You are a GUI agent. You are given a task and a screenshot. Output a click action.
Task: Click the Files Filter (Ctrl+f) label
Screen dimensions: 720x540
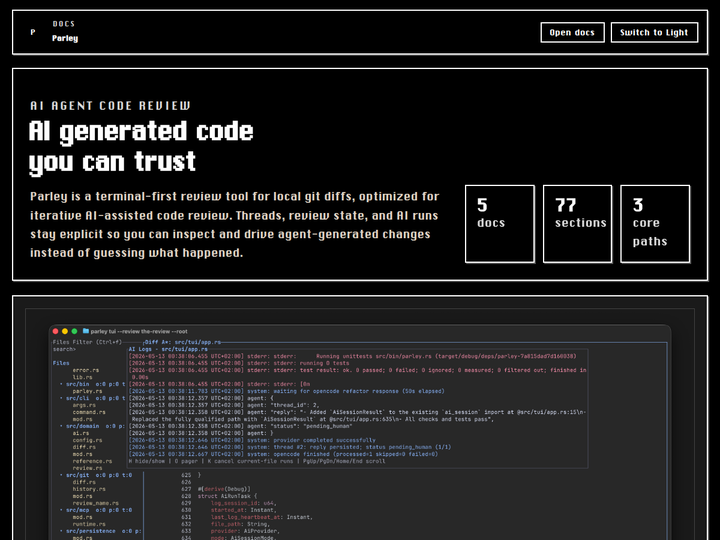click(87, 342)
